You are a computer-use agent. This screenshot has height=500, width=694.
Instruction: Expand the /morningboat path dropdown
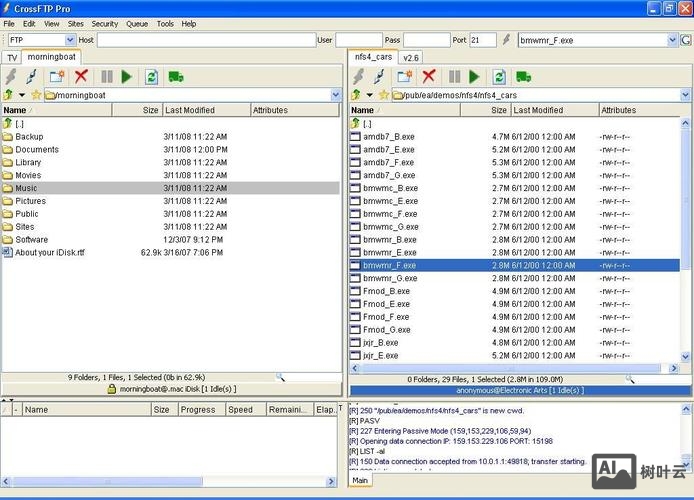coord(335,95)
